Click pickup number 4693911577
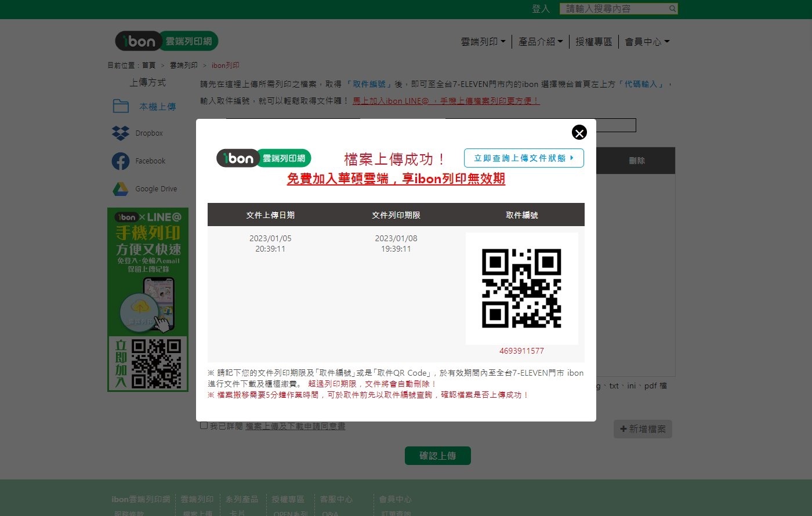Image resolution: width=812 pixels, height=516 pixels. pos(521,351)
